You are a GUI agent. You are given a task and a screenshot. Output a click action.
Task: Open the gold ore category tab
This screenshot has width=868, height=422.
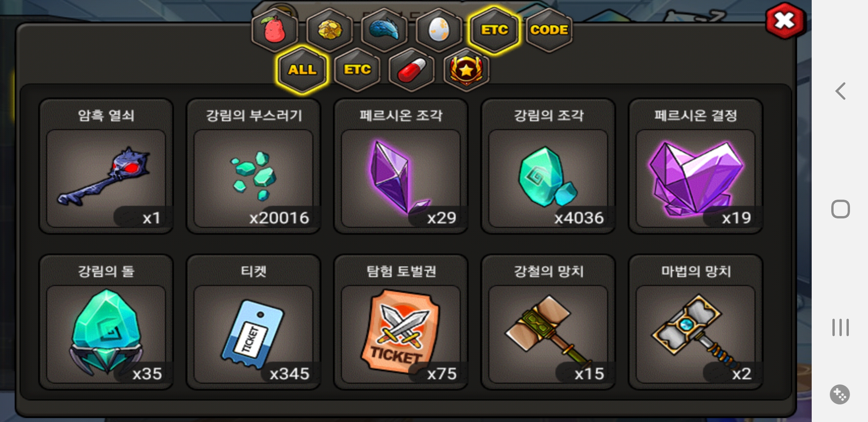point(330,30)
